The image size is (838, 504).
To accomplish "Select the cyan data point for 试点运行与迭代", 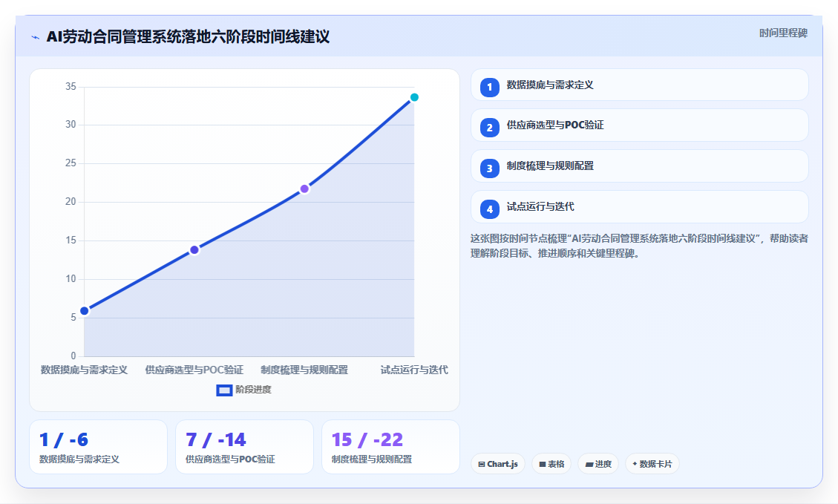I will [x=414, y=97].
